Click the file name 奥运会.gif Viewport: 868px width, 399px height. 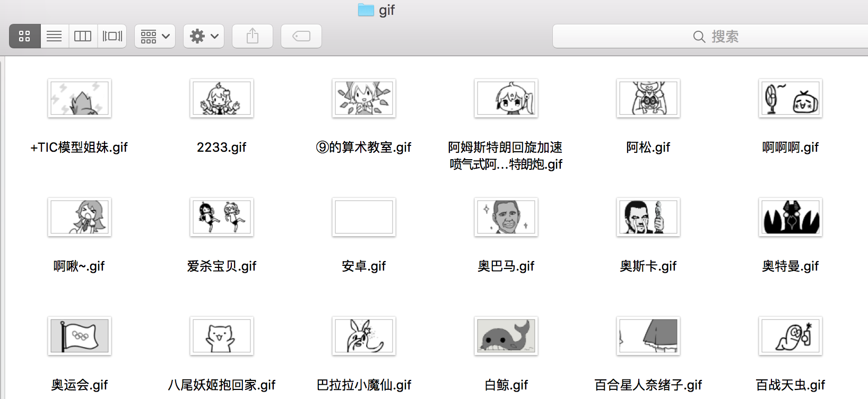(80, 385)
